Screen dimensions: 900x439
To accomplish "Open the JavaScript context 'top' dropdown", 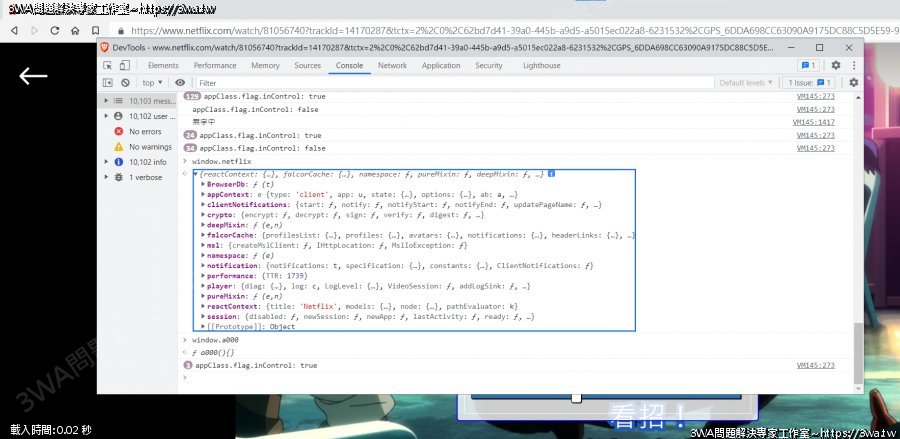I will click(152, 83).
